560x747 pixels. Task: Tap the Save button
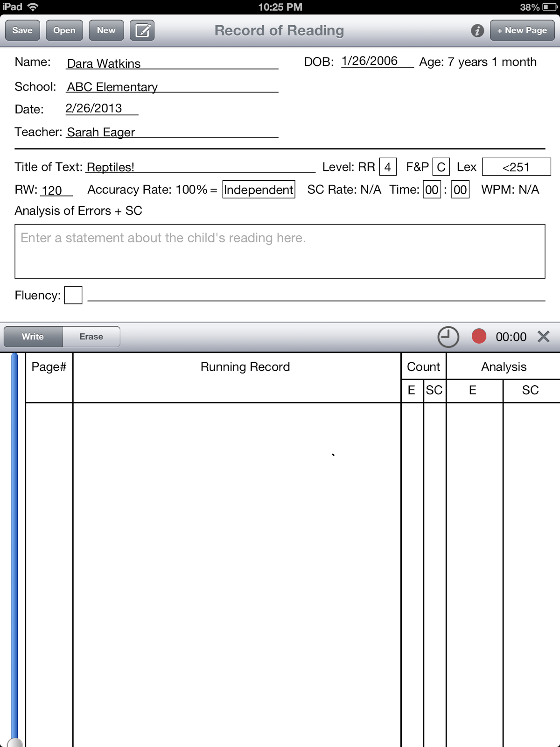tap(22, 30)
